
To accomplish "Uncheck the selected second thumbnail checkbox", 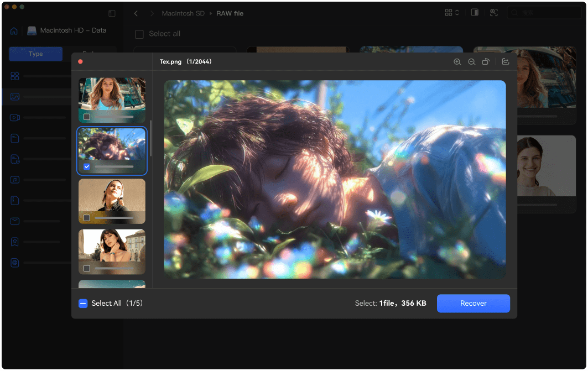I will point(87,166).
